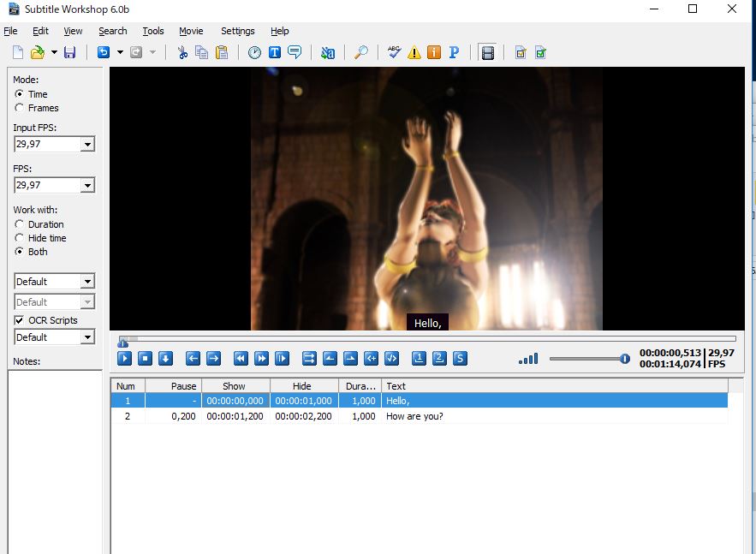
Task: Open the File menu
Action: click(10, 31)
